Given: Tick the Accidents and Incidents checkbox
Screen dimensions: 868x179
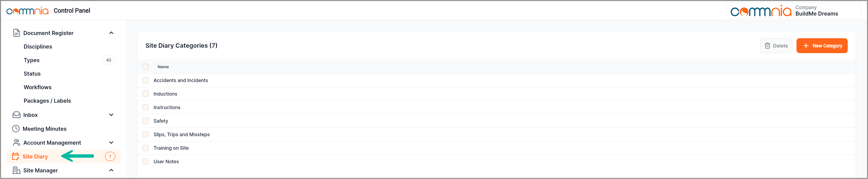Looking at the screenshot, I should coord(146,80).
